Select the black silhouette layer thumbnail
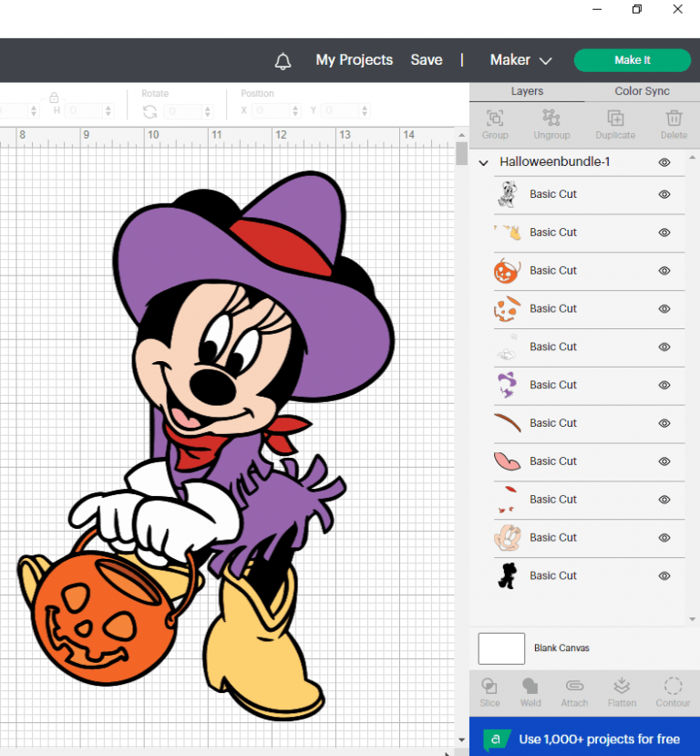Screen dimensions: 700x756 [x=507, y=575]
